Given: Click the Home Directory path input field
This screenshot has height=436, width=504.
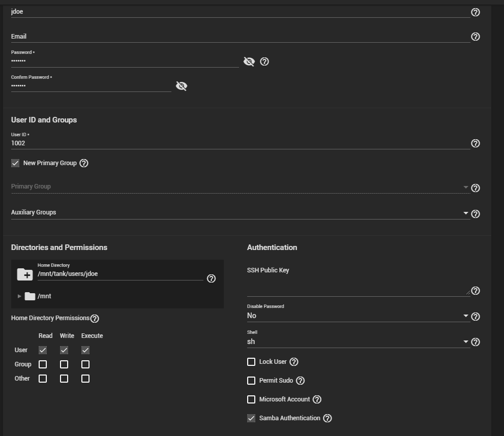Looking at the screenshot, I should click(x=120, y=274).
